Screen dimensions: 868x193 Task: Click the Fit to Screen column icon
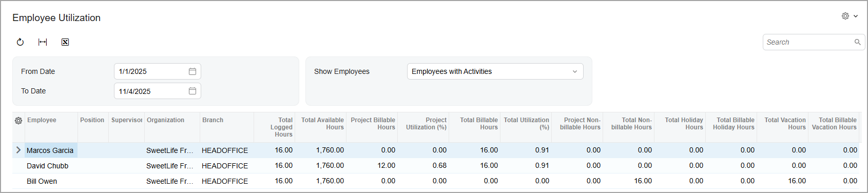click(43, 42)
